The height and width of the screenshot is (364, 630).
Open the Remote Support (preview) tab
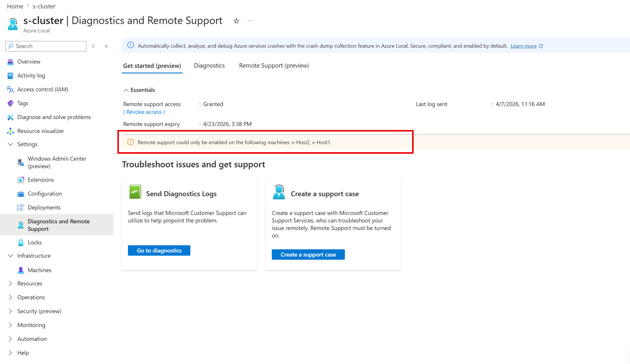tap(274, 66)
